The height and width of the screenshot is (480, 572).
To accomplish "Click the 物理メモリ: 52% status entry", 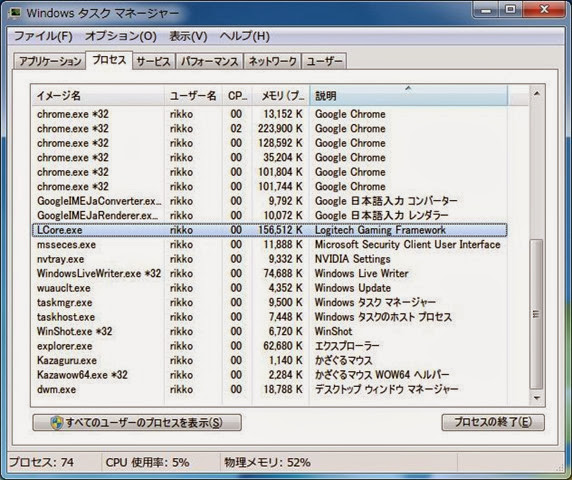I will [x=267, y=462].
